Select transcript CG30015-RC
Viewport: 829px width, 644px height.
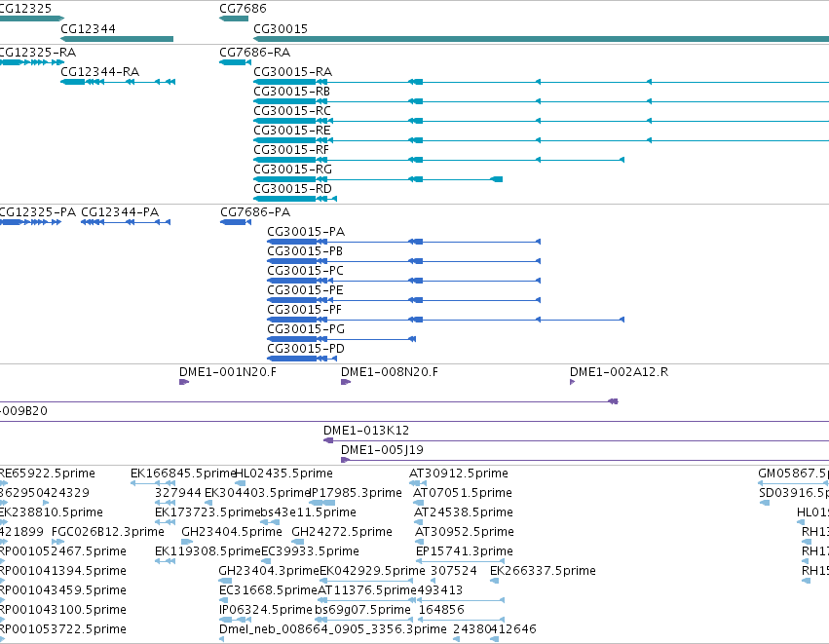[x=541, y=121]
